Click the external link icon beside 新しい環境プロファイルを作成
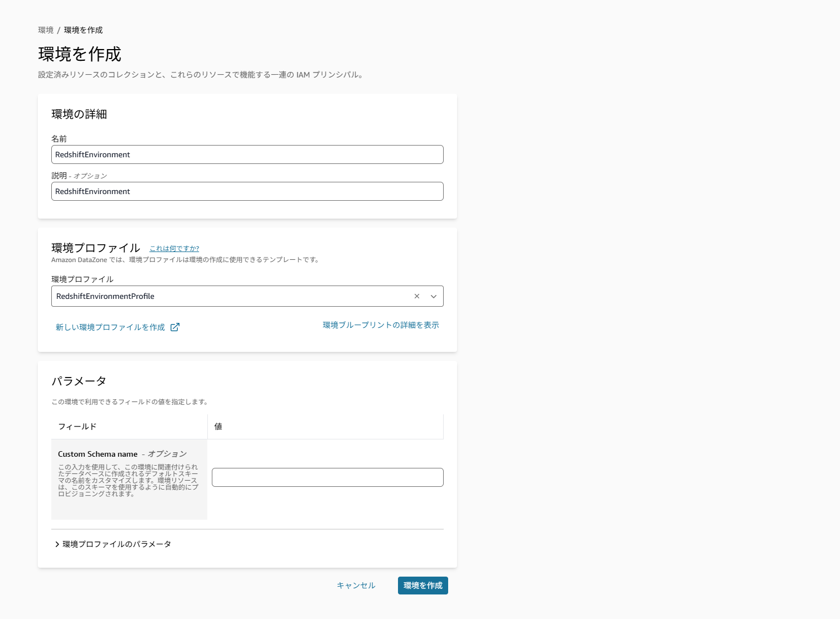Screen dimensions: 840x619 pos(175,327)
